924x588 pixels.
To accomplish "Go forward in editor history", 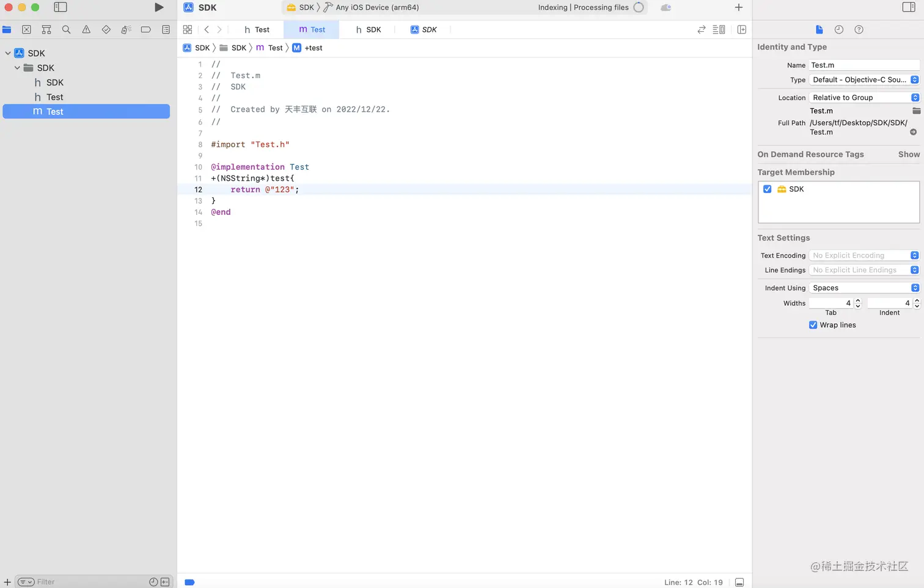I will tap(219, 29).
